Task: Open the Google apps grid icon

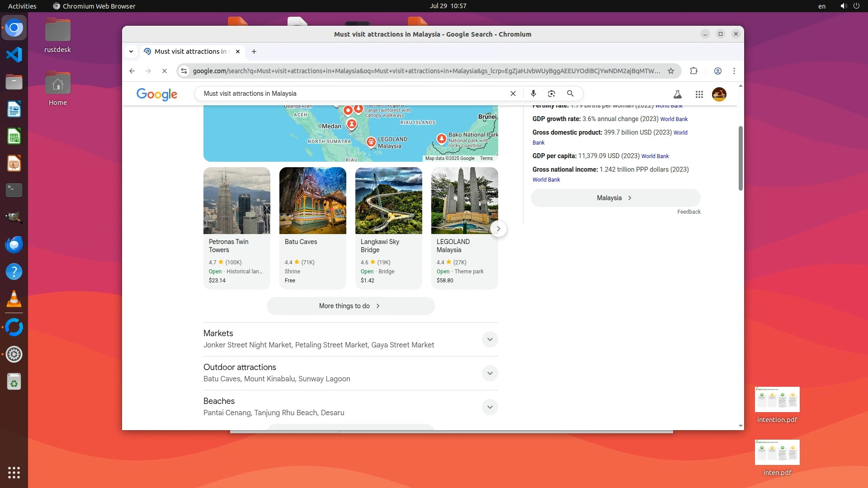Action: 699,94
